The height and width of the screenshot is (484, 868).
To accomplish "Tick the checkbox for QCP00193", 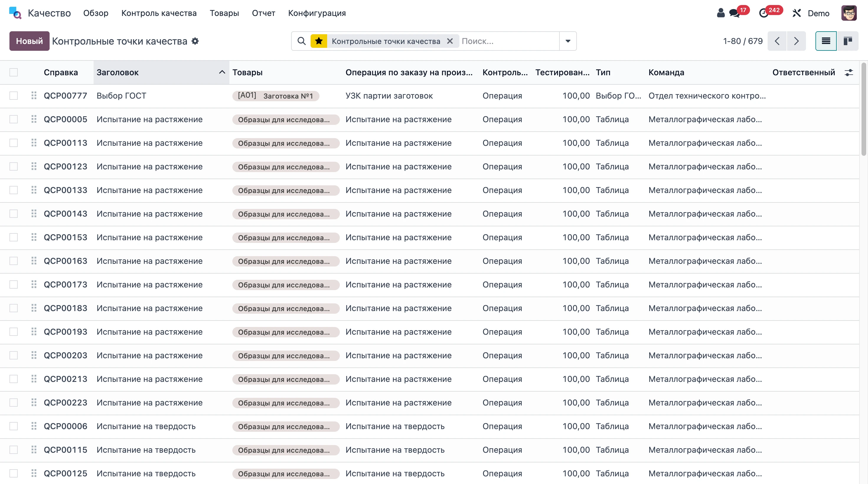I will (x=14, y=332).
